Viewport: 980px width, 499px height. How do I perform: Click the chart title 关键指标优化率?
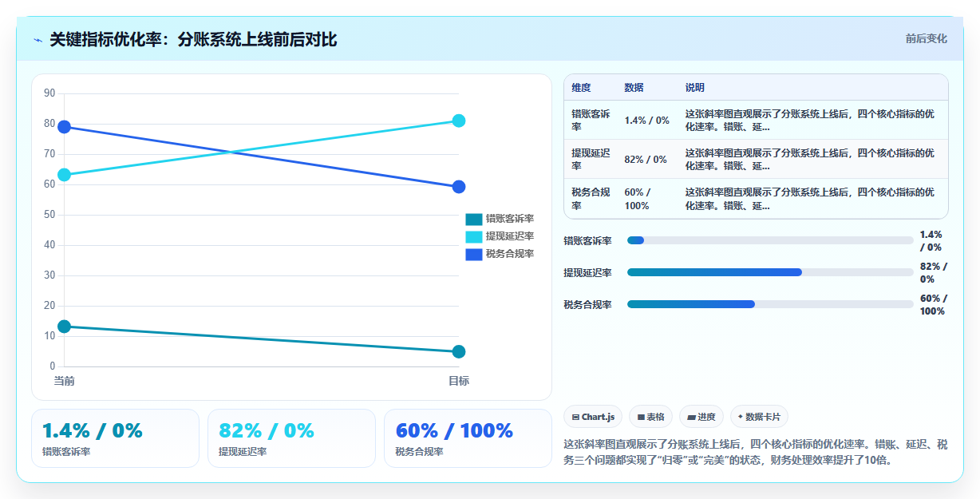193,39
